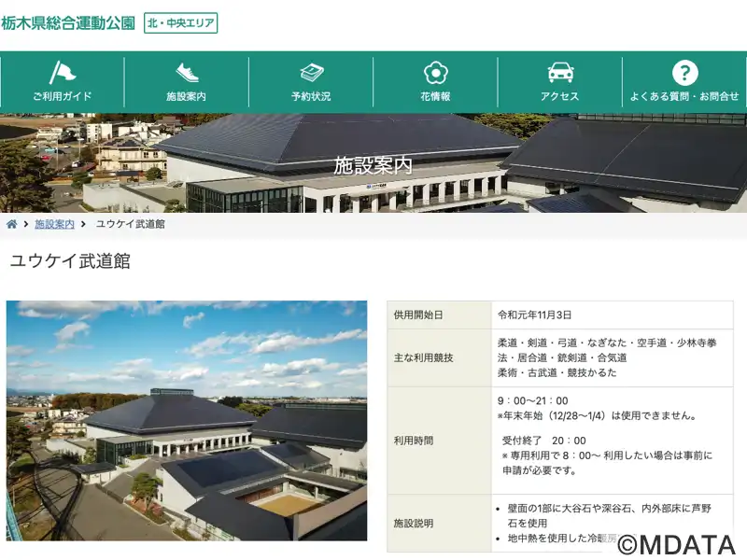
Task: Click the 主な利用競技 table header
Action: pos(439,357)
